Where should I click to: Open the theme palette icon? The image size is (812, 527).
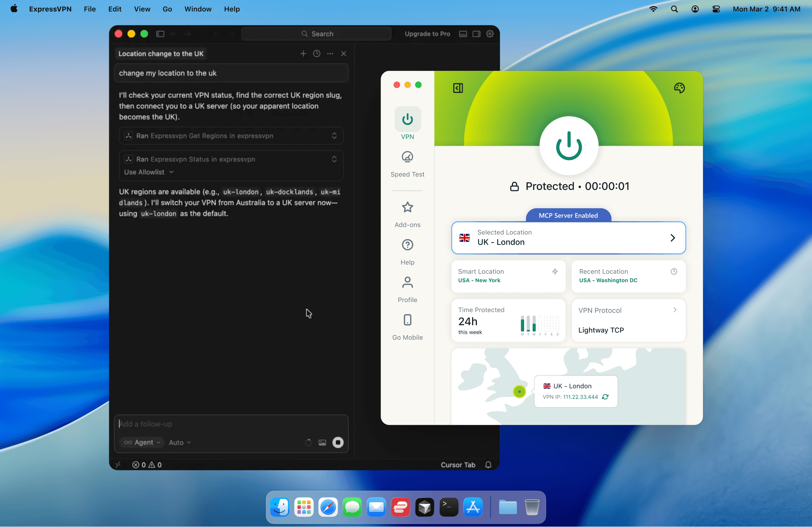tap(679, 88)
